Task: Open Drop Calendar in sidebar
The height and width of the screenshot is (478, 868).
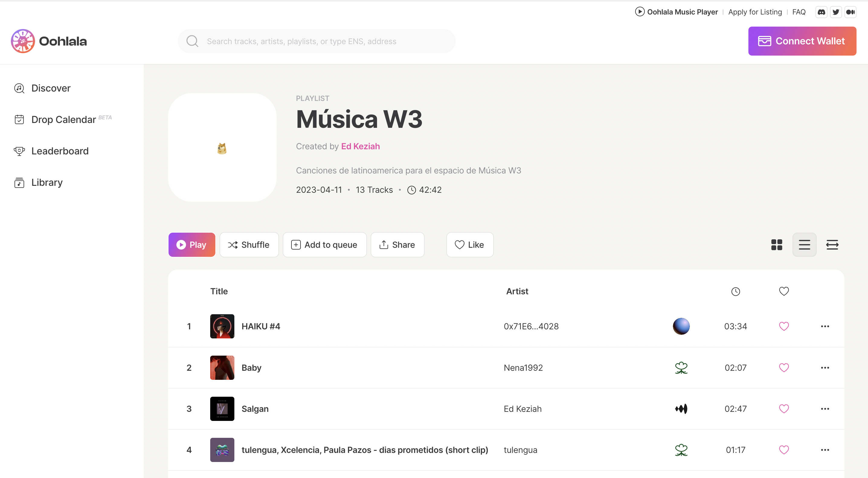Action: (63, 120)
